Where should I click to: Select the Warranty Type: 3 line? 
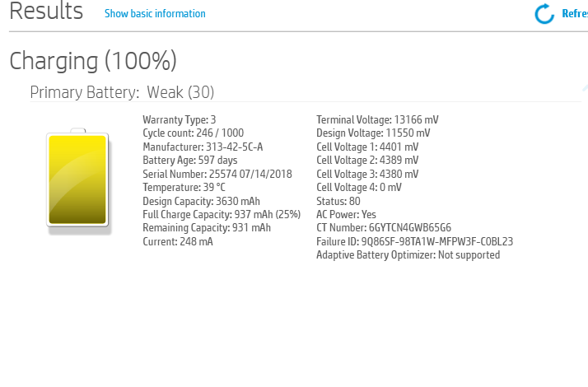(180, 119)
